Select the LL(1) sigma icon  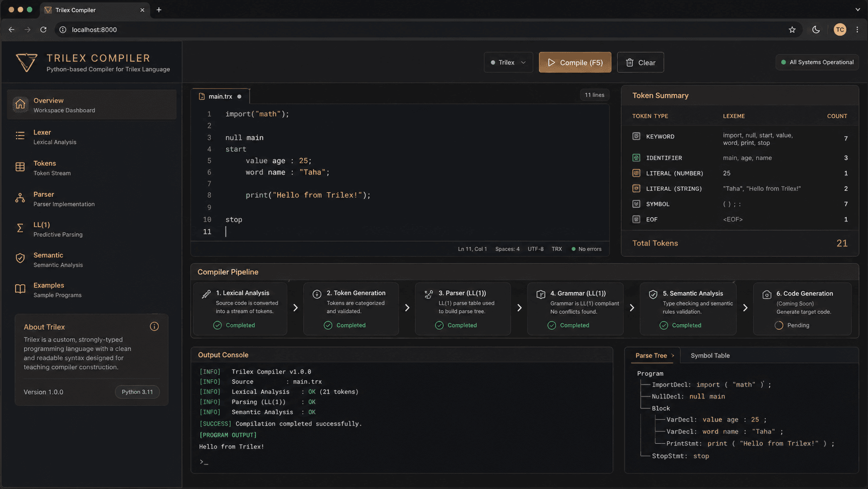(x=20, y=228)
